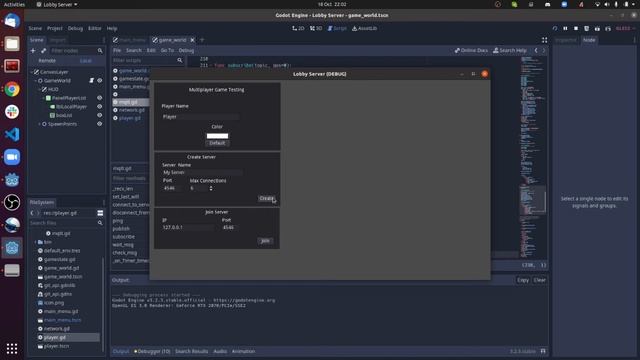The image size is (640, 360).
Task: Select icon.png in the FileSystem
Action: click(x=53, y=303)
